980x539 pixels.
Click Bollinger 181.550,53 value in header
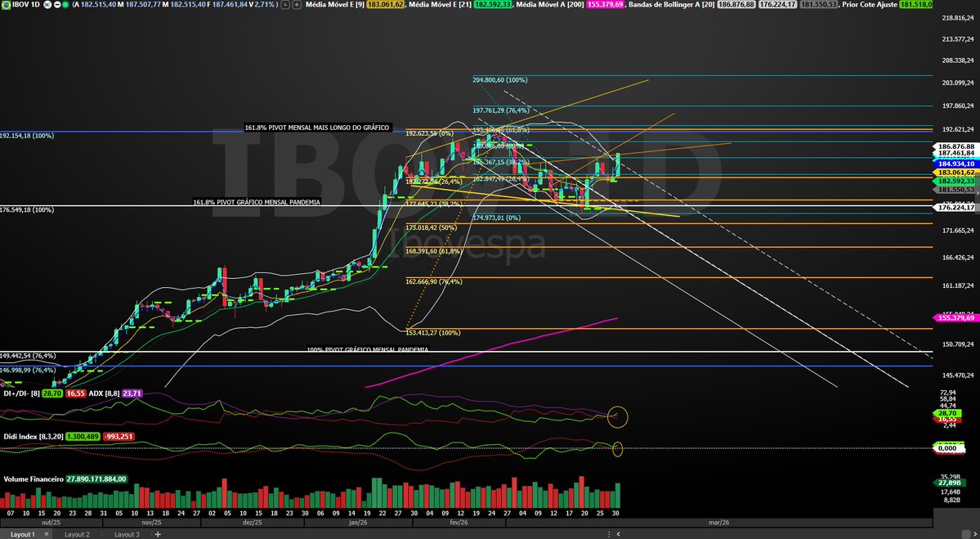[819, 4]
